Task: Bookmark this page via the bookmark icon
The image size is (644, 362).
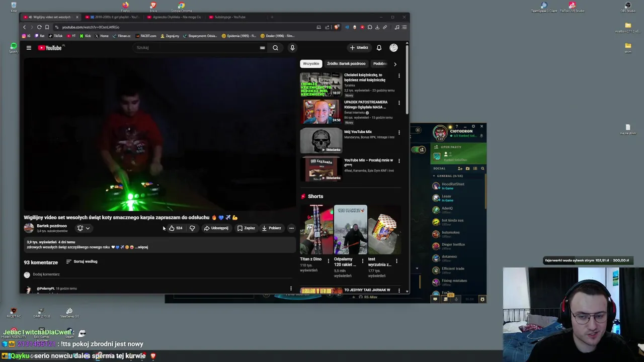Action: click(47, 27)
